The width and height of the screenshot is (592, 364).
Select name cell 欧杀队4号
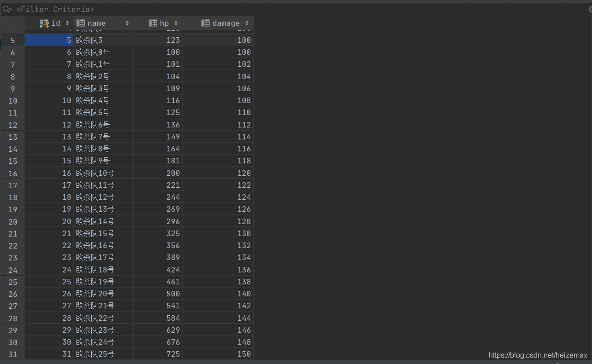[104, 100]
